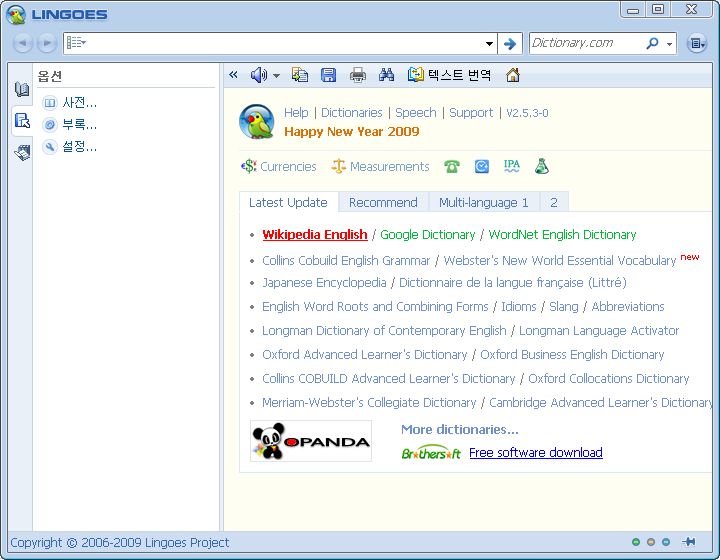The image size is (720, 560).
Task: Go back with the left arrow navigation button
Action: point(22,43)
